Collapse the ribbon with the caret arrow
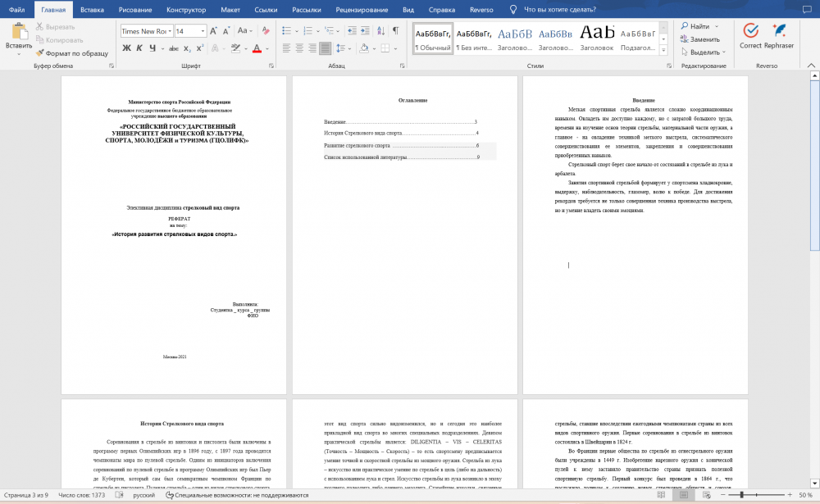This screenshot has width=820, height=504. pyautogui.click(x=811, y=66)
